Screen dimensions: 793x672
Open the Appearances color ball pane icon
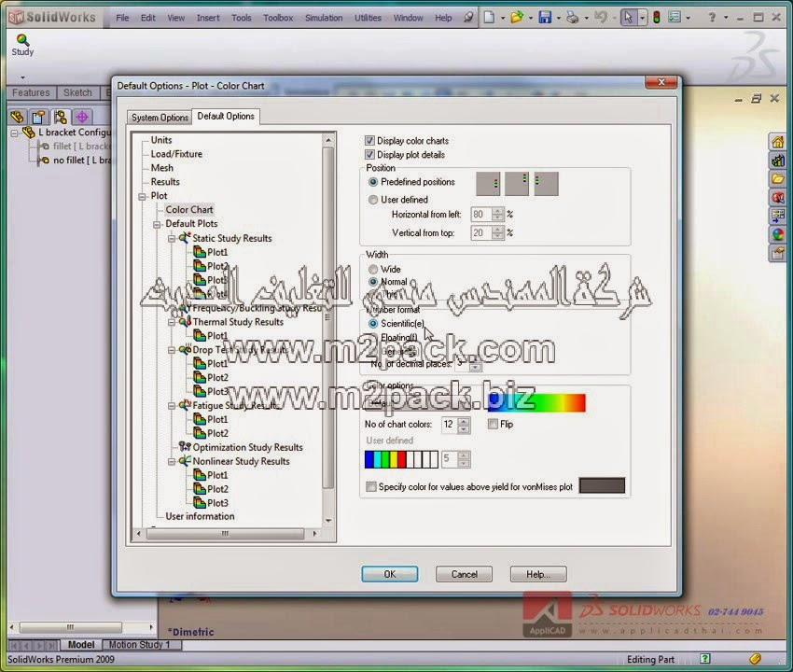778,234
